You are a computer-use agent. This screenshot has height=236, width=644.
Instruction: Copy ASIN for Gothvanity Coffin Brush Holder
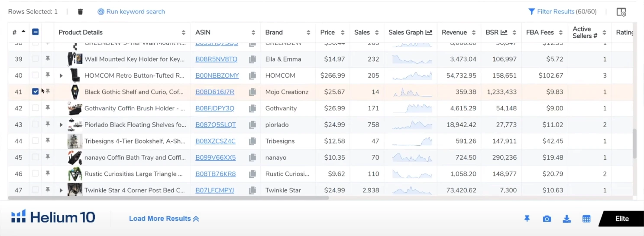(x=252, y=108)
